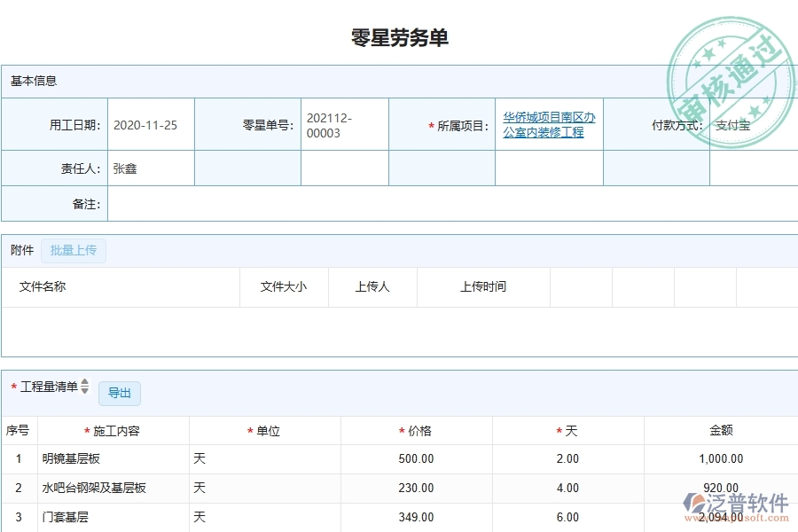Click the 基本信息 section header
798x532 pixels.
pos(34,81)
